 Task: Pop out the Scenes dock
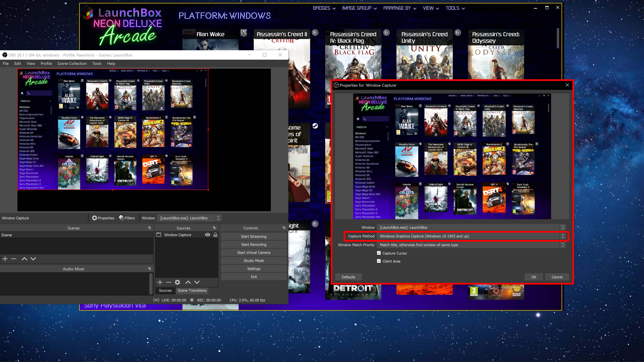tap(149, 228)
